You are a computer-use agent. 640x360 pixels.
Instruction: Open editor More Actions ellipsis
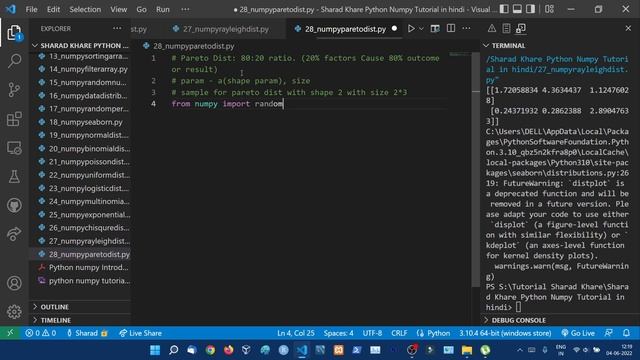pyautogui.click(x=467, y=29)
